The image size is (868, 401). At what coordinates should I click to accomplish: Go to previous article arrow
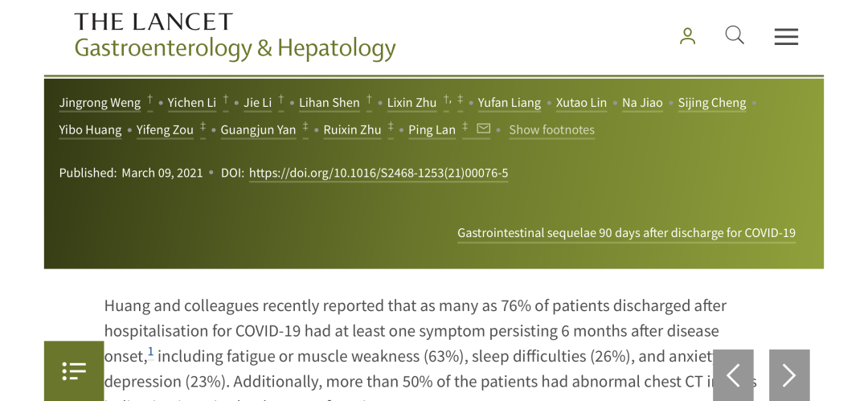[733, 375]
